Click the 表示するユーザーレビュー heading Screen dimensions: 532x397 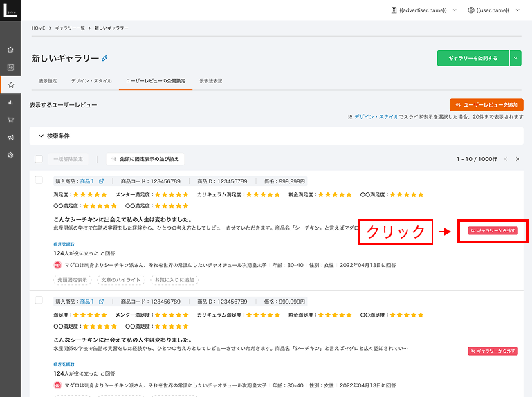[x=63, y=105]
